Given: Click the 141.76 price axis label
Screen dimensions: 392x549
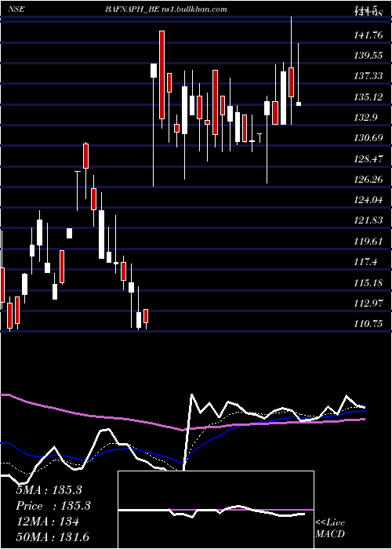Looking at the screenshot, I should coord(368,35).
